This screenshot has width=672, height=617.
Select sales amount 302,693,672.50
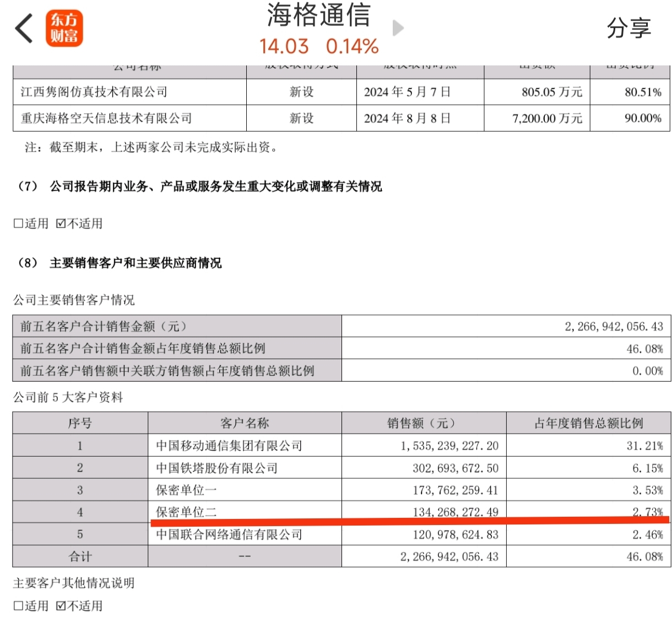[x=456, y=468]
